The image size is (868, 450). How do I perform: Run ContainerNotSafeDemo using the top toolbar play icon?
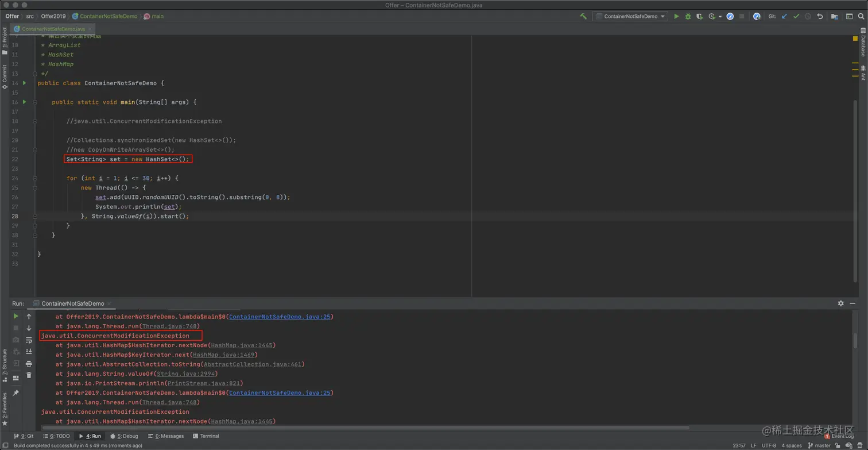676,17
